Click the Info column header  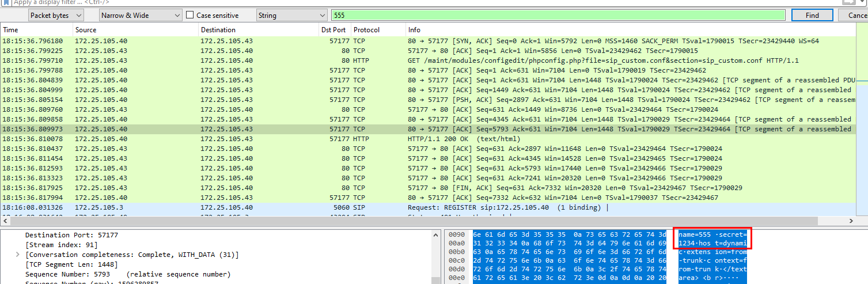tap(631, 29)
